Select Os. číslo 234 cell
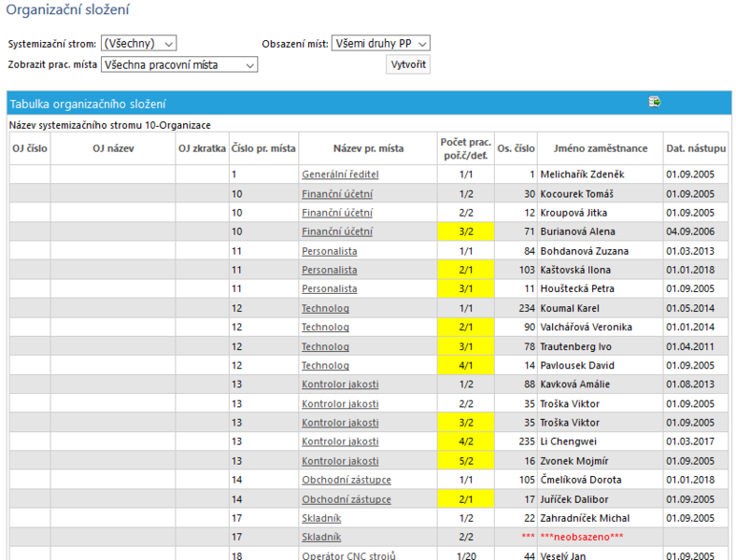Viewport: 736px width, 560px height. pos(516,309)
